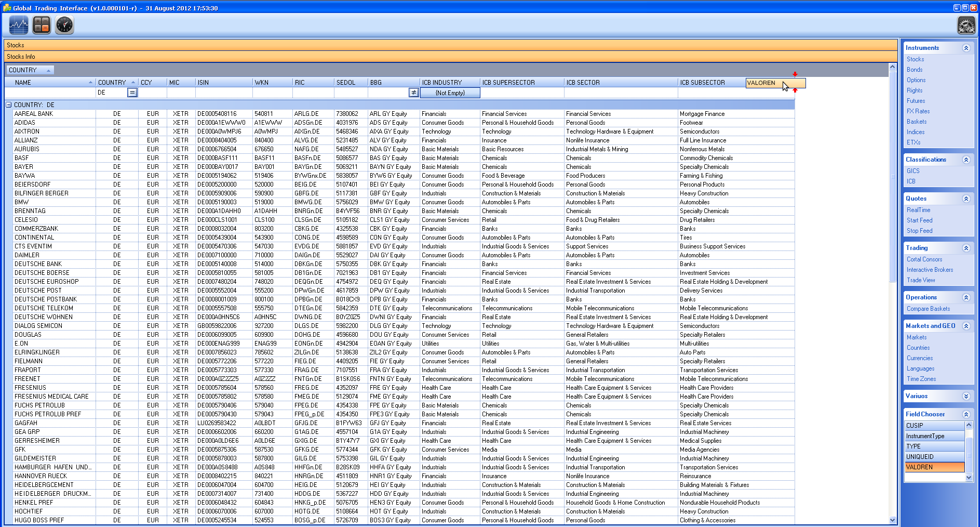Viewport: 980px width, 527px height.
Task: Click the not-equal filter operator icon
Action: tap(413, 93)
